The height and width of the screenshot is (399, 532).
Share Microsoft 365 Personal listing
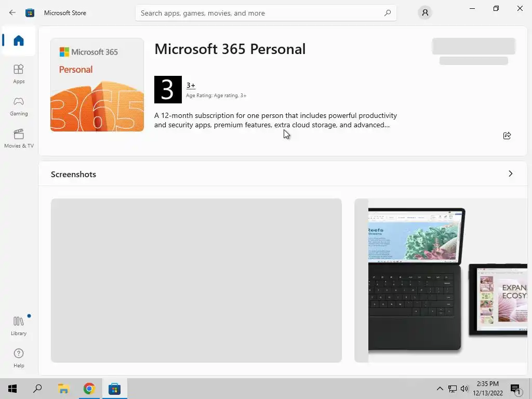click(507, 136)
